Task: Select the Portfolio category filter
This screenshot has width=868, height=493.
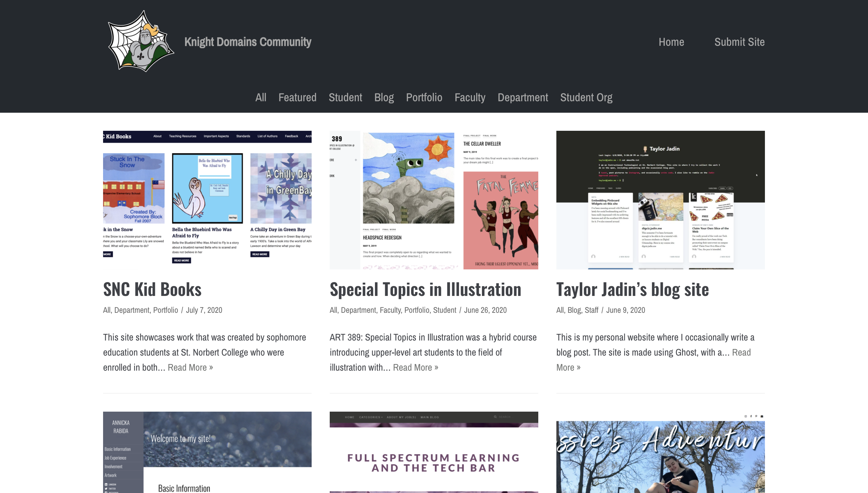Action: pyautogui.click(x=424, y=98)
